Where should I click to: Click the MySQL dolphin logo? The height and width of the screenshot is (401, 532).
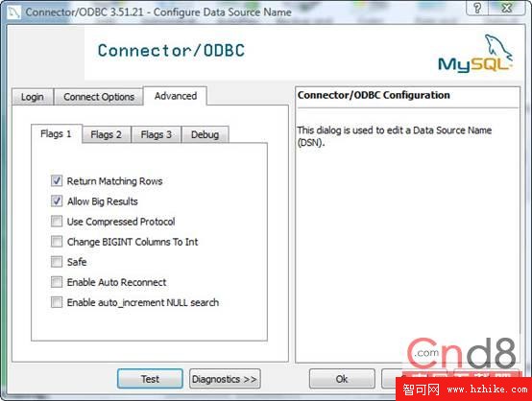pos(475,54)
